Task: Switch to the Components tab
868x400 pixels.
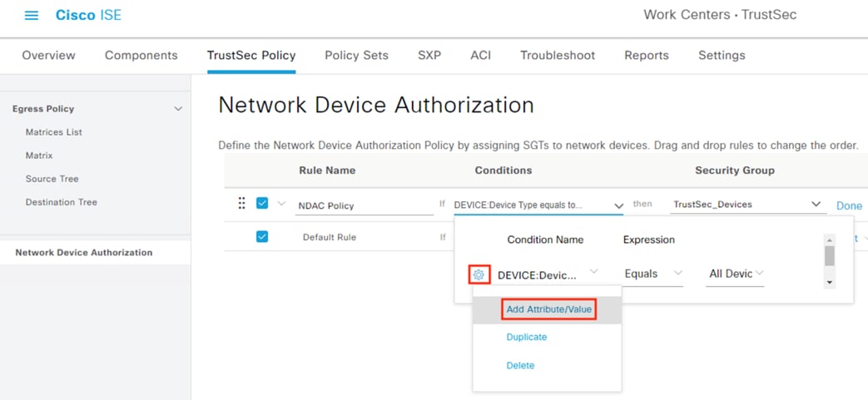Action: pos(141,56)
